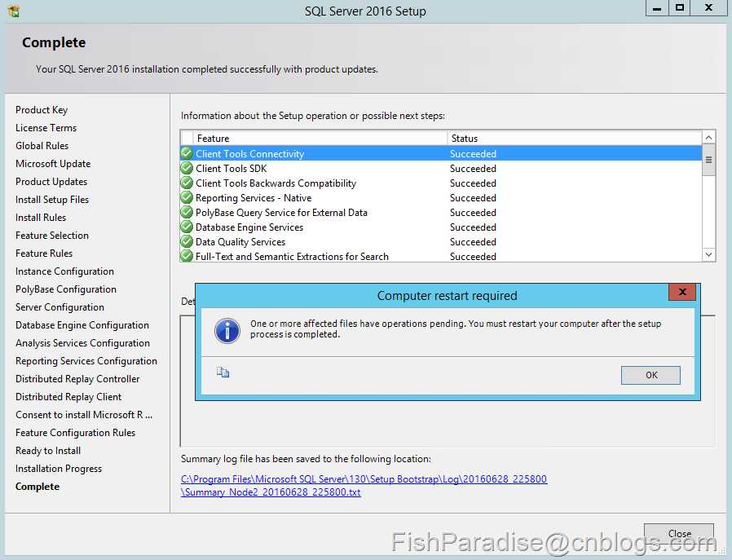Click Install Rules step in sidebar
The image size is (732, 560).
point(41,218)
